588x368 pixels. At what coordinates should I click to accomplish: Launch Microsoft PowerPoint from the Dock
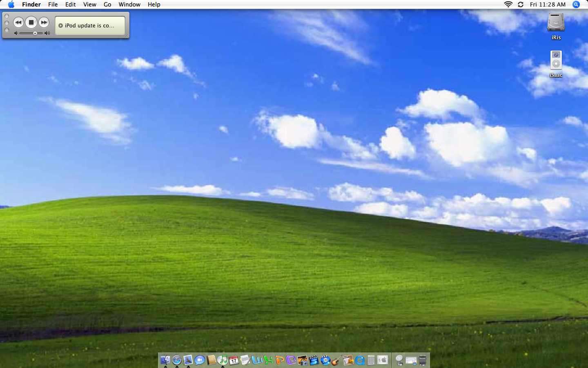point(279,360)
